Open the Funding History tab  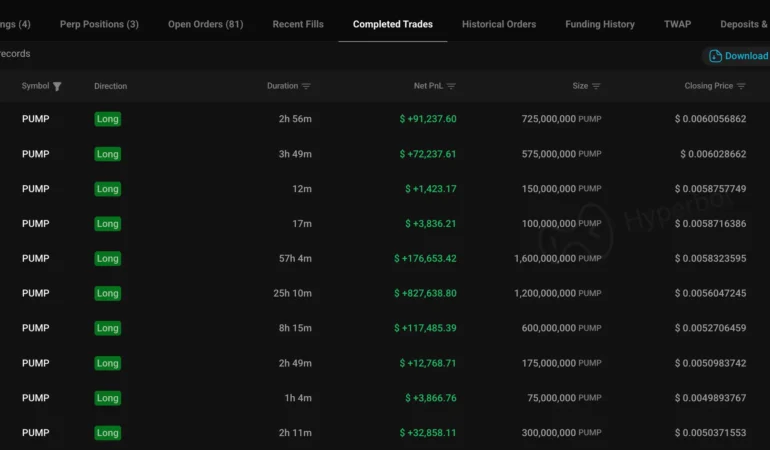tap(600, 24)
